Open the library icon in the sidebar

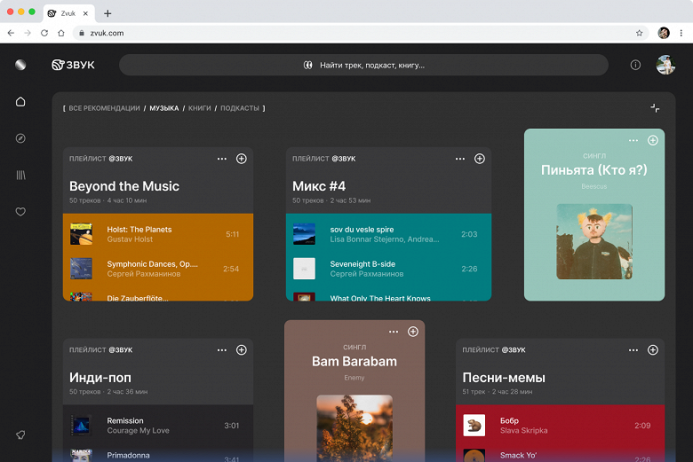21,175
